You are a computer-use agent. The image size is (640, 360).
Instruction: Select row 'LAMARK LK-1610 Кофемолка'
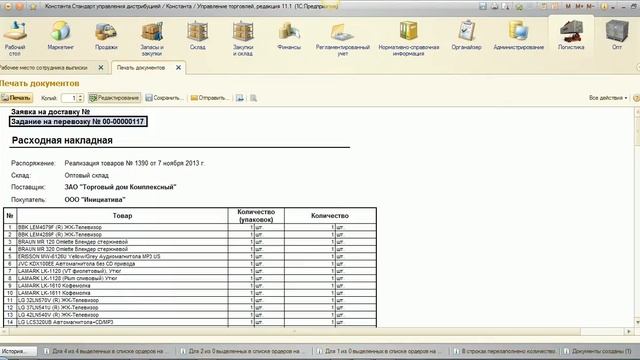pyautogui.click(x=190, y=286)
